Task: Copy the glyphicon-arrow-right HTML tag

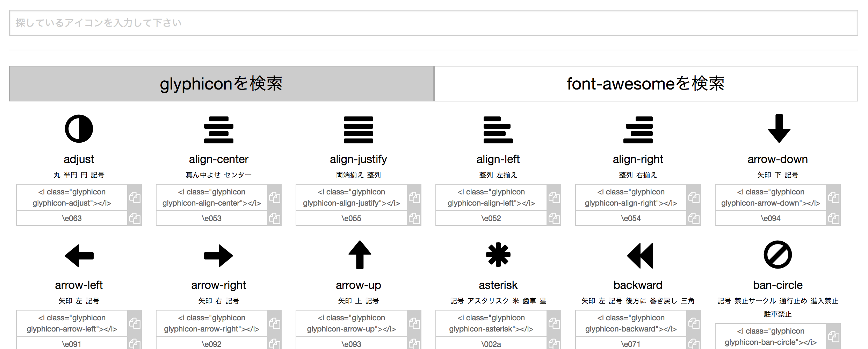Action: tap(275, 323)
